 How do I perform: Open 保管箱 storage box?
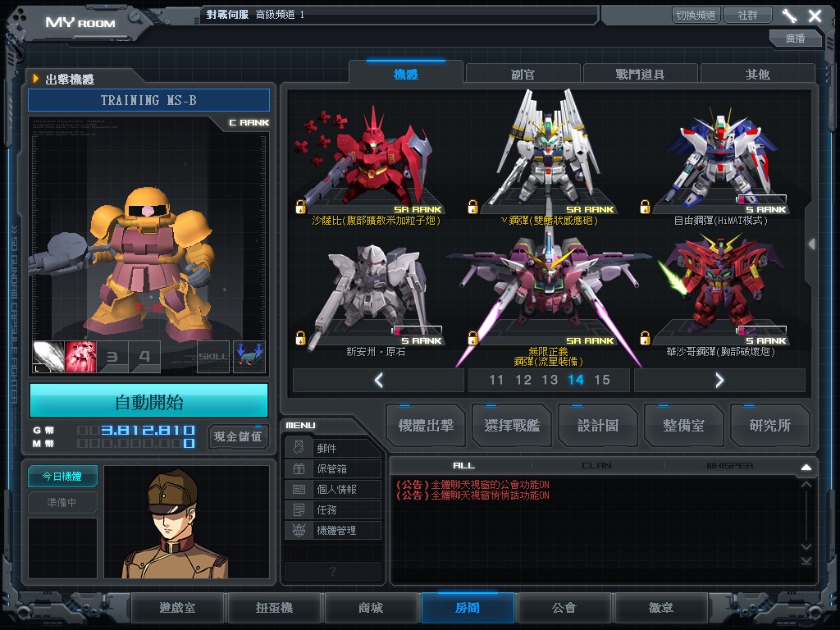click(x=333, y=468)
